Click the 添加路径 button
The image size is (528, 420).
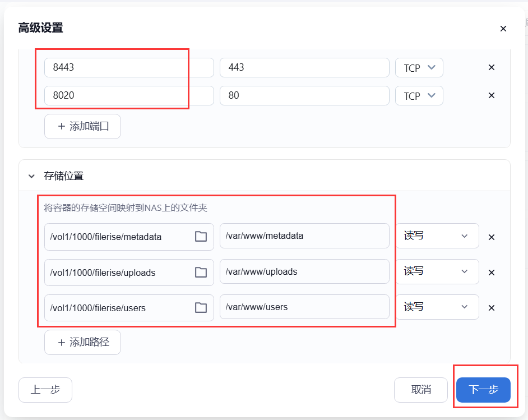(x=82, y=342)
